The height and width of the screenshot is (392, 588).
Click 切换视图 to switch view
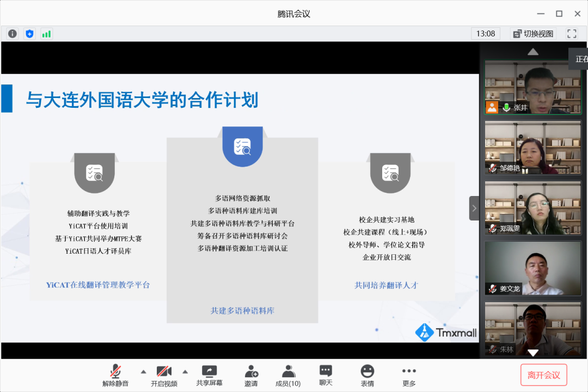(x=533, y=34)
